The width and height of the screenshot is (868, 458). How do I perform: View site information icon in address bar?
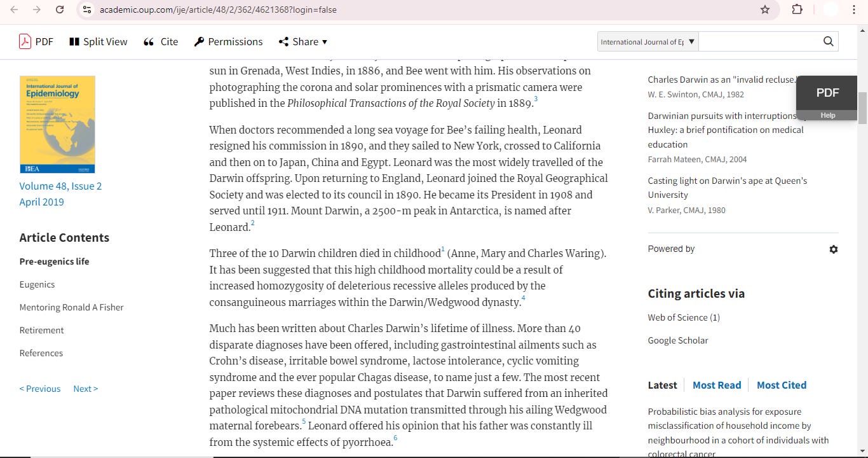click(88, 10)
